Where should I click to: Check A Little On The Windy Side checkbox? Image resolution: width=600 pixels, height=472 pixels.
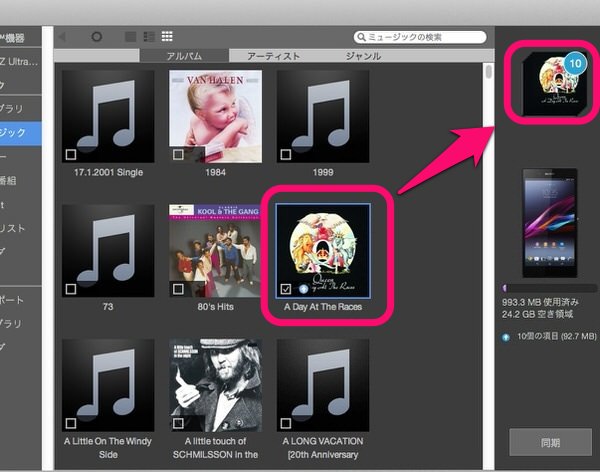(71, 423)
